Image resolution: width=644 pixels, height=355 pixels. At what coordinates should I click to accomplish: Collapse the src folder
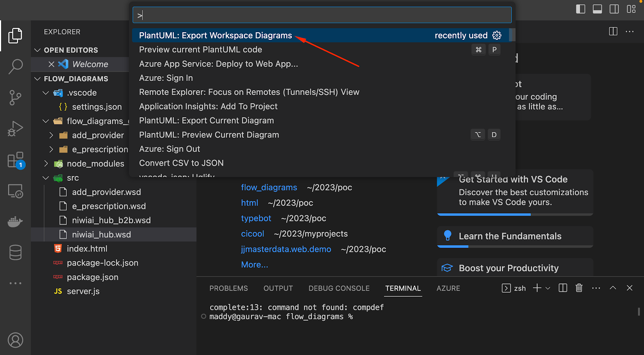coord(46,178)
